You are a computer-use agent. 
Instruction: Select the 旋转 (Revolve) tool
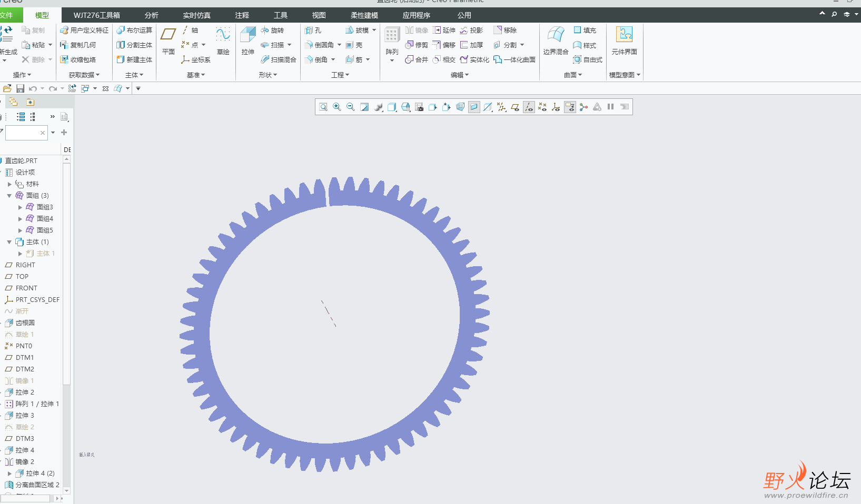pos(272,31)
